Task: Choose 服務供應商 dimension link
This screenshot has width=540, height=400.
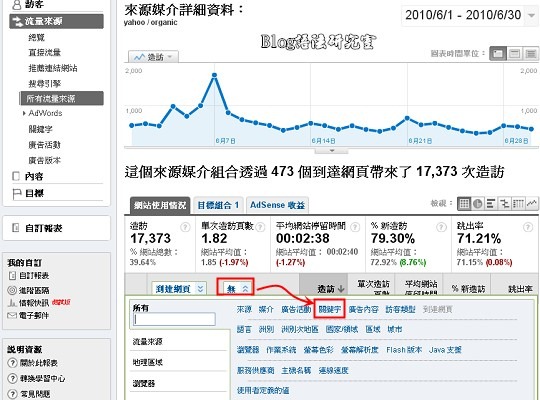Action: pyautogui.click(x=256, y=371)
